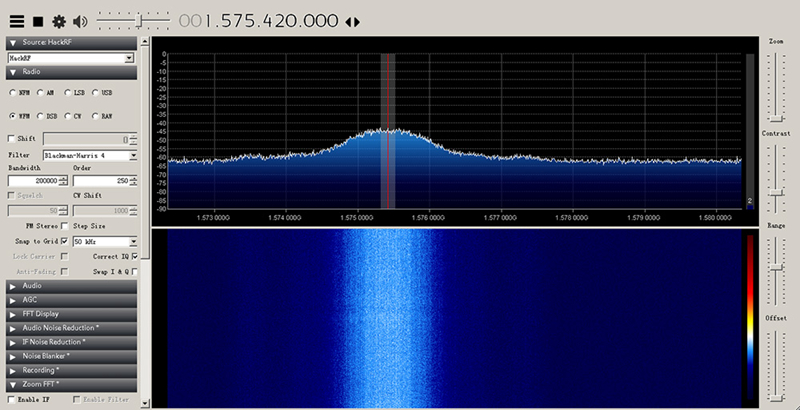Open the hamburger main menu
This screenshot has height=410, width=800.
coord(17,21)
